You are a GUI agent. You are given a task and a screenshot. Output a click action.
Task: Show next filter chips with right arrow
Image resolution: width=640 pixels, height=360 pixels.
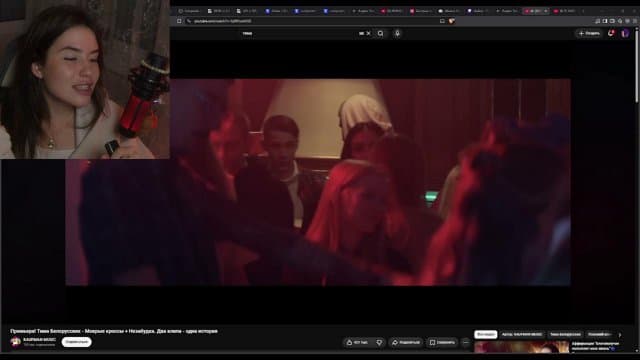pyautogui.click(x=620, y=335)
